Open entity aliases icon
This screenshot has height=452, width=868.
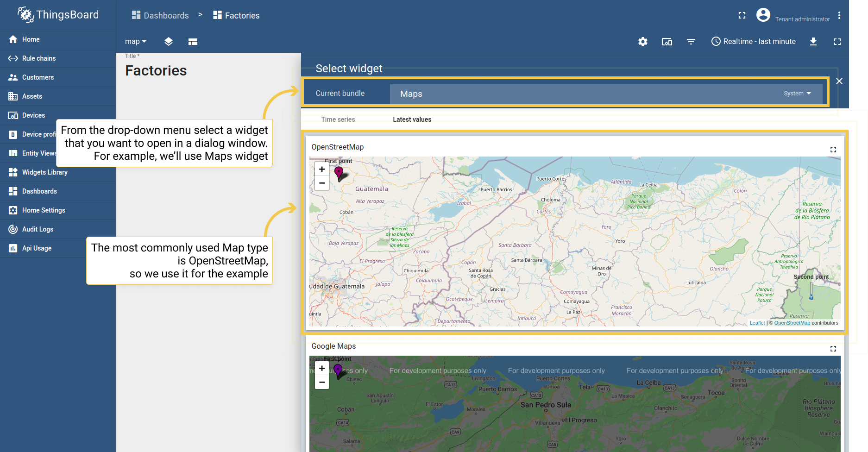[x=667, y=42]
